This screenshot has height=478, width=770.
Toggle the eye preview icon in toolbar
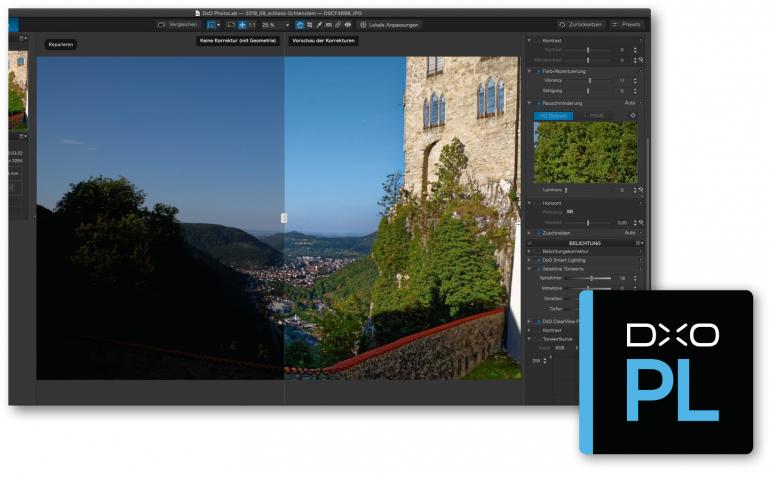[348, 25]
